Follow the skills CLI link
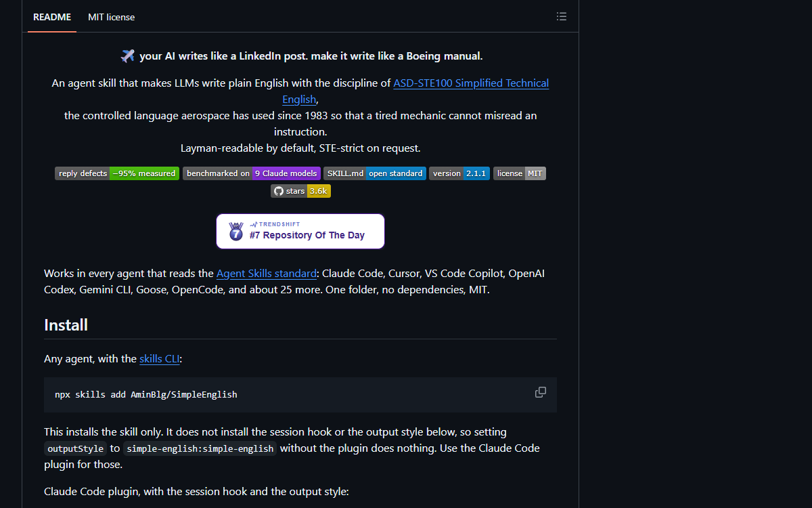This screenshot has width=812, height=508. point(160,359)
